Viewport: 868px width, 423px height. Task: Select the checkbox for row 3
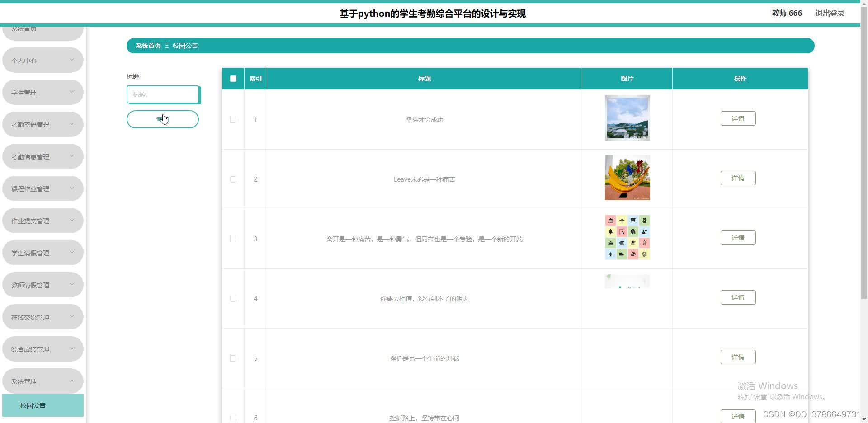click(x=233, y=239)
